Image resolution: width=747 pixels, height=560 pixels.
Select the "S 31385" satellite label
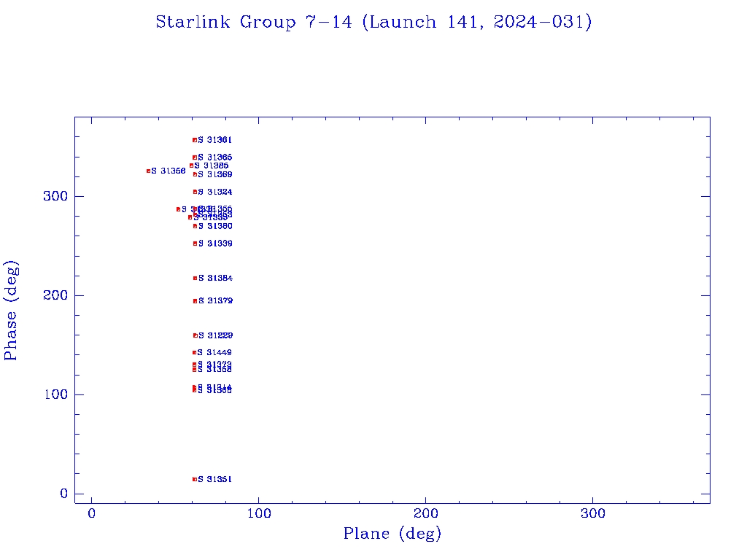(x=212, y=166)
